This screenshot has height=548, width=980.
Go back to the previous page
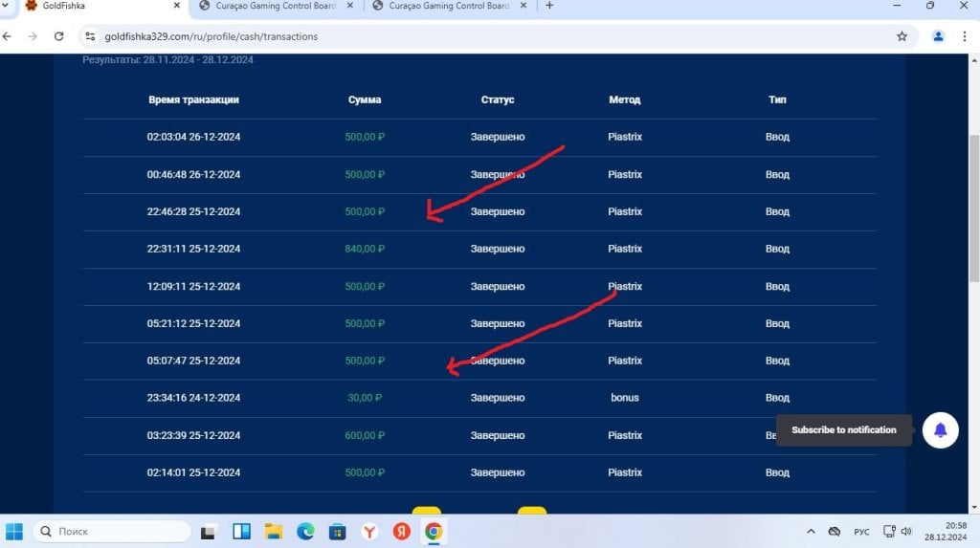[x=7, y=36]
